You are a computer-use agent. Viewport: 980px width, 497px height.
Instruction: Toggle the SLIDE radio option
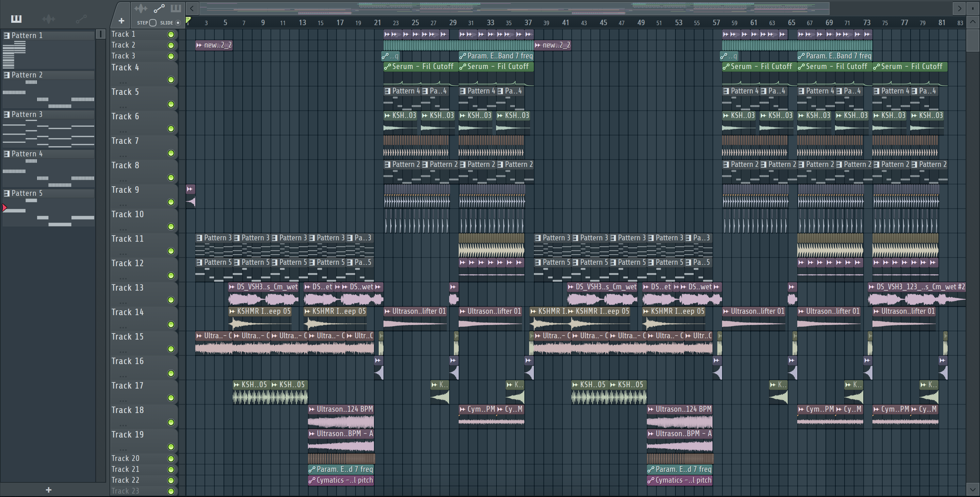pyautogui.click(x=178, y=23)
